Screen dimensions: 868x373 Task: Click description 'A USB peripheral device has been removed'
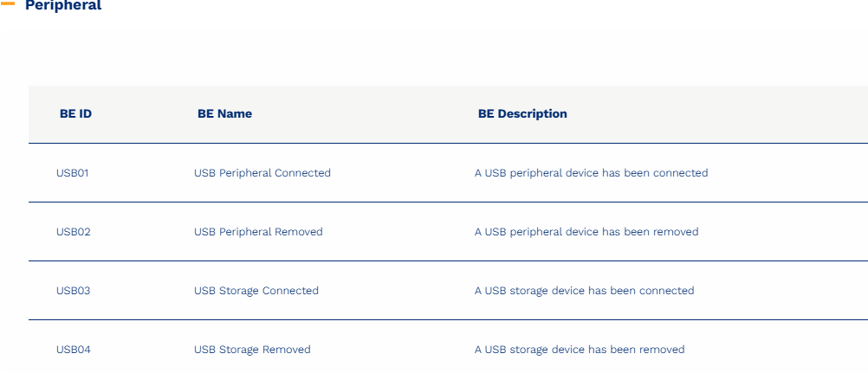(x=586, y=232)
